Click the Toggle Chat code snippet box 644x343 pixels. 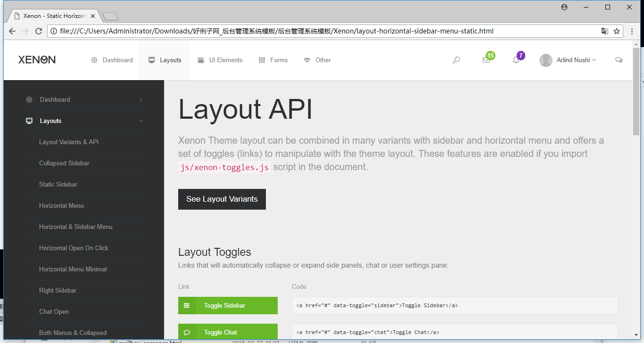click(454, 332)
